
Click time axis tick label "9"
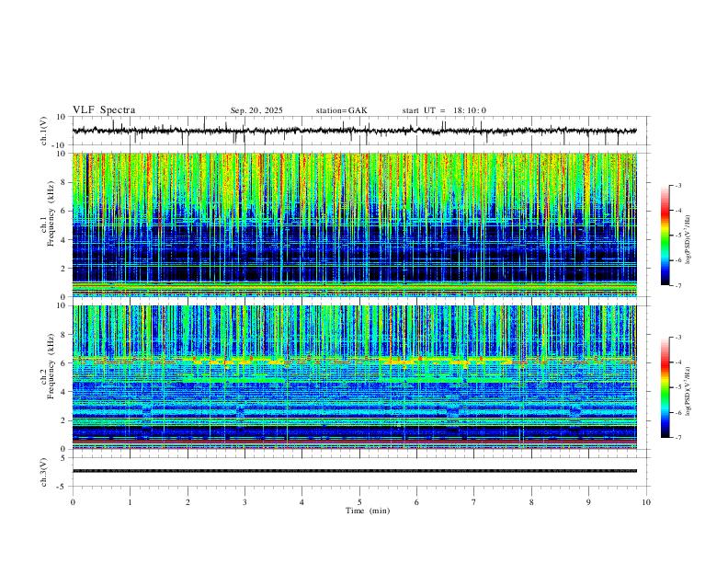tap(588, 502)
